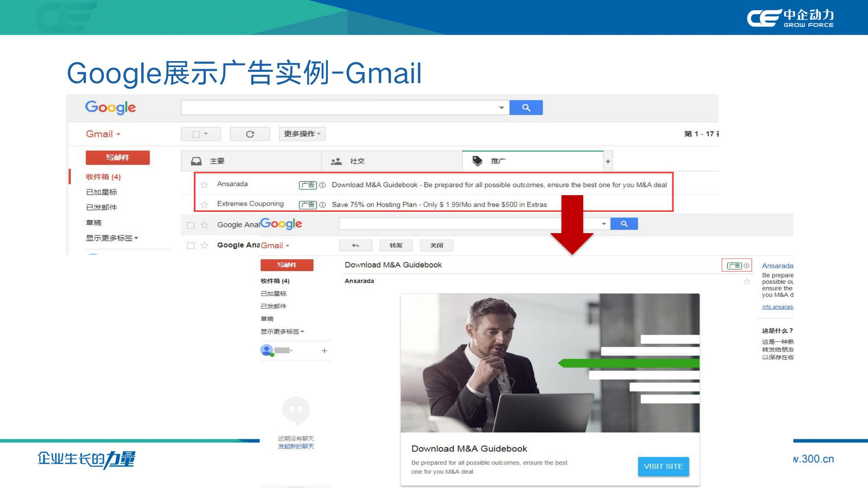Click the 发起新的聊天 link

296,446
